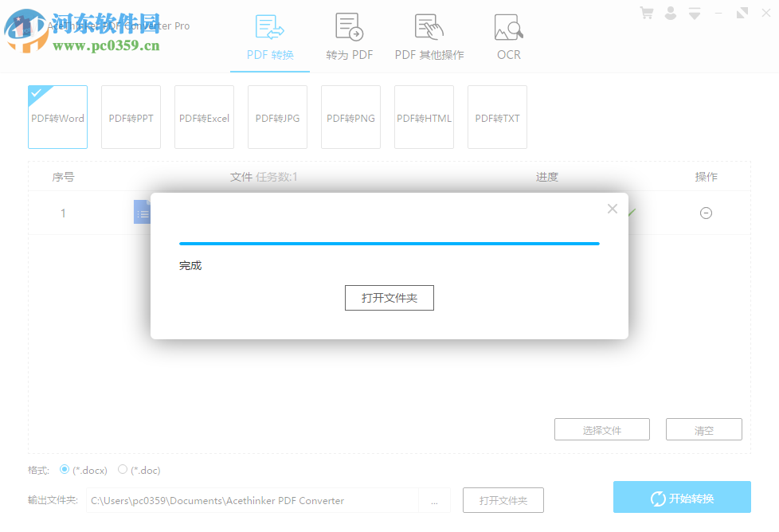Remove task 1 with the minus icon
The width and height of the screenshot is (779, 532).
706,213
